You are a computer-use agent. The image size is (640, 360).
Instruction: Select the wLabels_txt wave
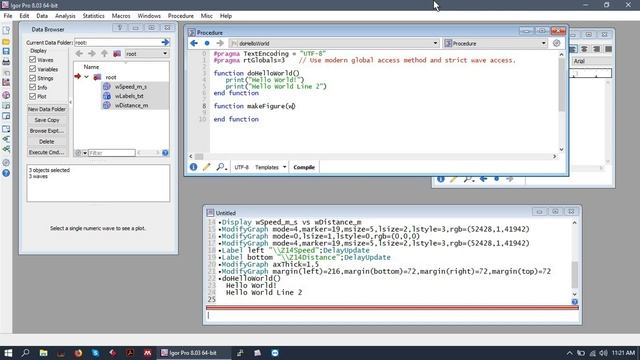(x=129, y=96)
